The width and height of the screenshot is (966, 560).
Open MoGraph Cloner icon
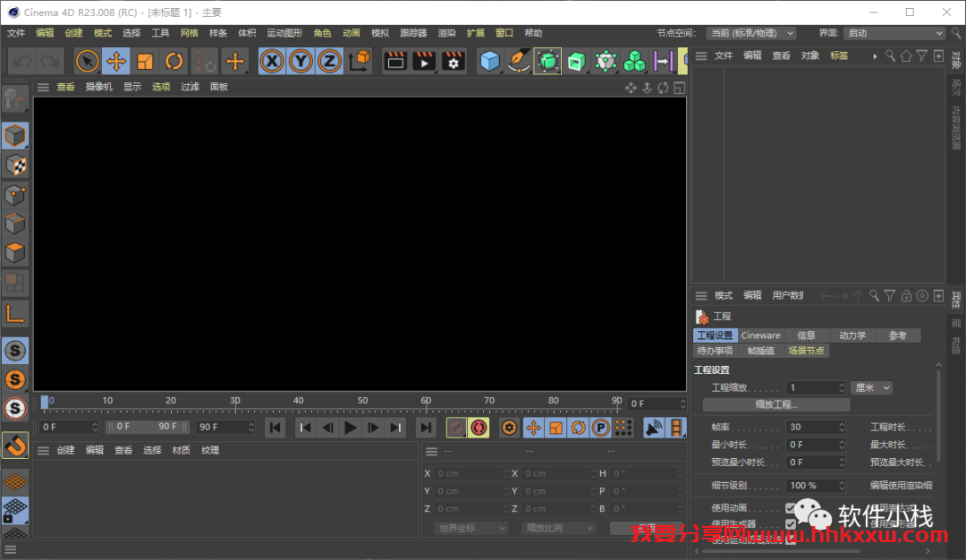606,61
